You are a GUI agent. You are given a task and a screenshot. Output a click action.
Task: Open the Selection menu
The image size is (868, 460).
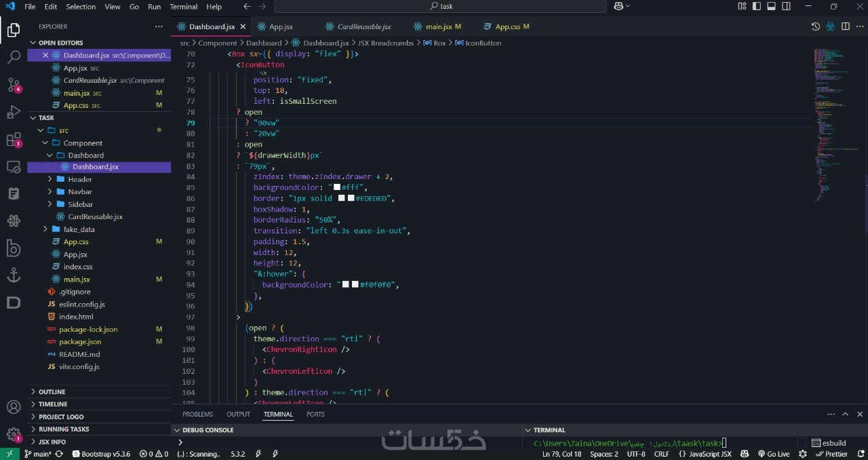pyautogui.click(x=81, y=7)
